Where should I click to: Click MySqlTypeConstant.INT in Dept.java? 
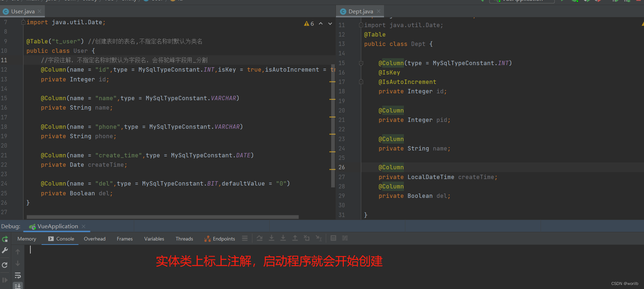tap(471, 63)
